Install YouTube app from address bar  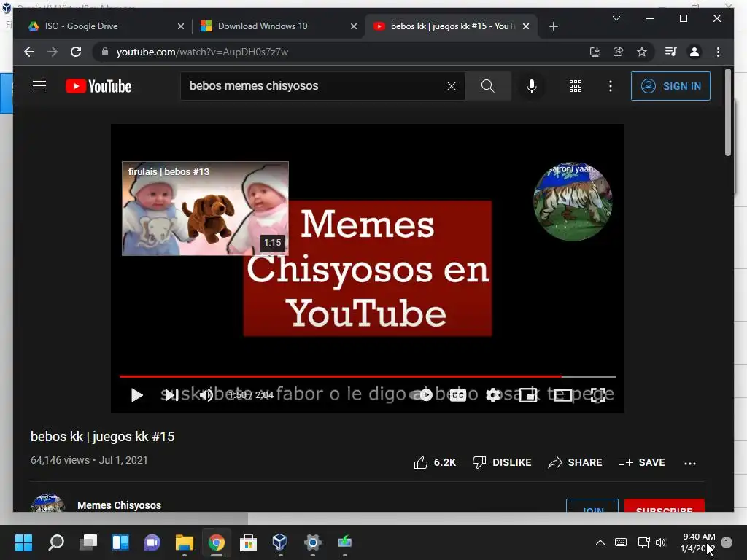pos(595,52)
